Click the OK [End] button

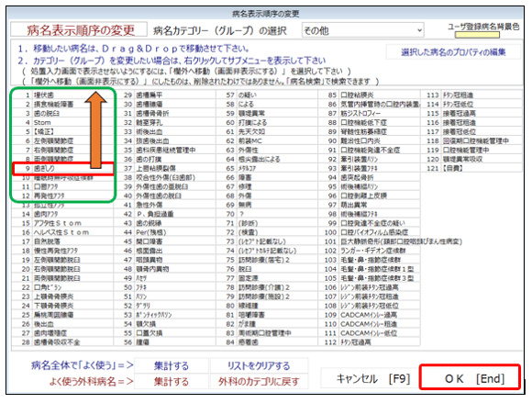(470, 377)
